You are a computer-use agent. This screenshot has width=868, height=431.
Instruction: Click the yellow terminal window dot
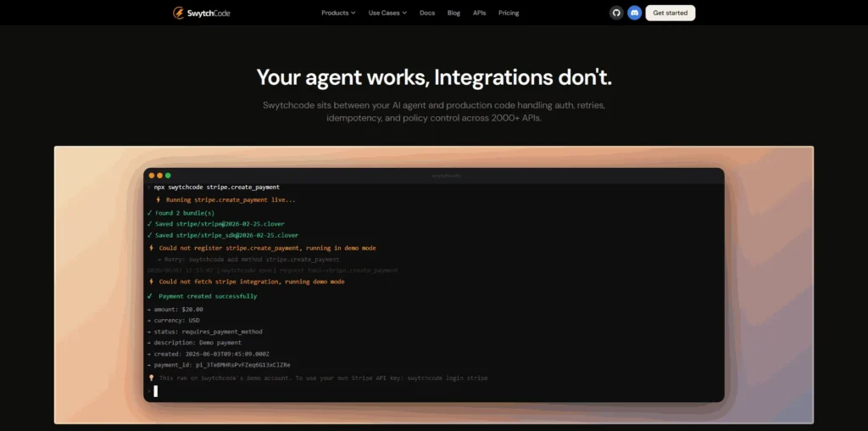tap(160, 176)
